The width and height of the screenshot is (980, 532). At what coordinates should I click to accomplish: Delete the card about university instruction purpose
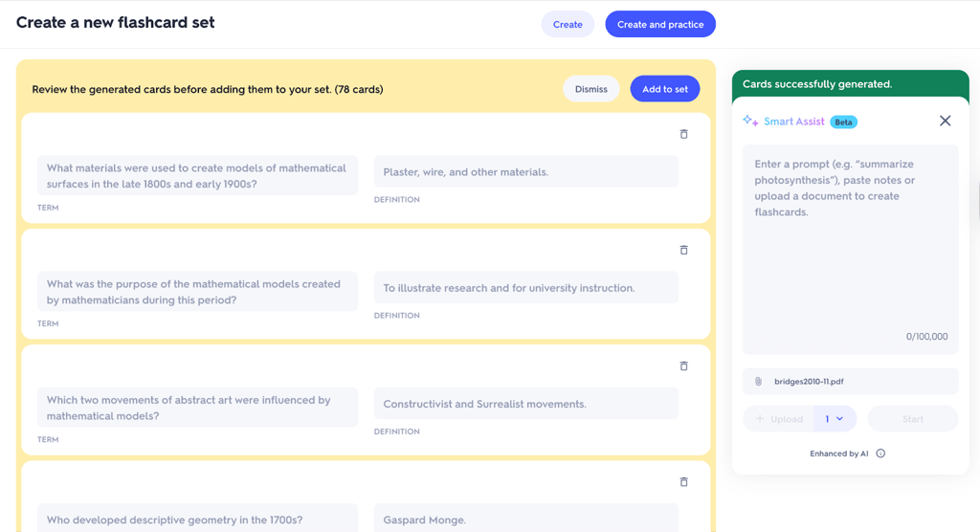click(683, 250)
